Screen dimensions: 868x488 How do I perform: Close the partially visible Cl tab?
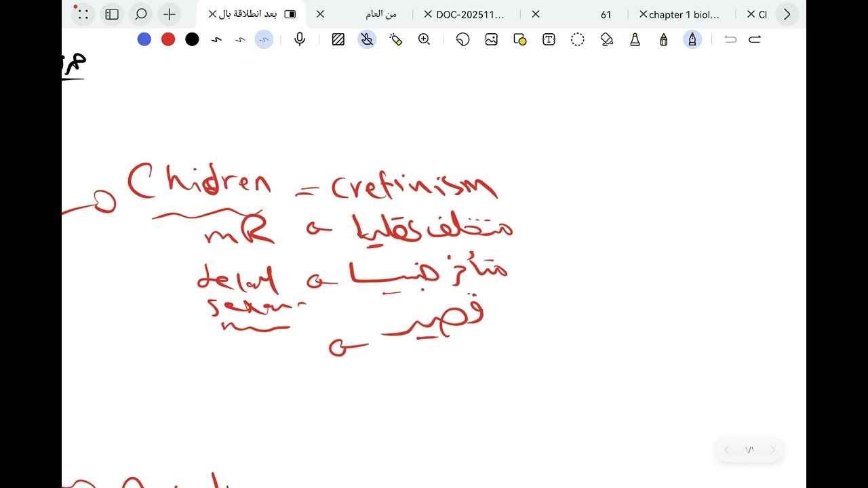pyautogui.click(x=751, y=14)
